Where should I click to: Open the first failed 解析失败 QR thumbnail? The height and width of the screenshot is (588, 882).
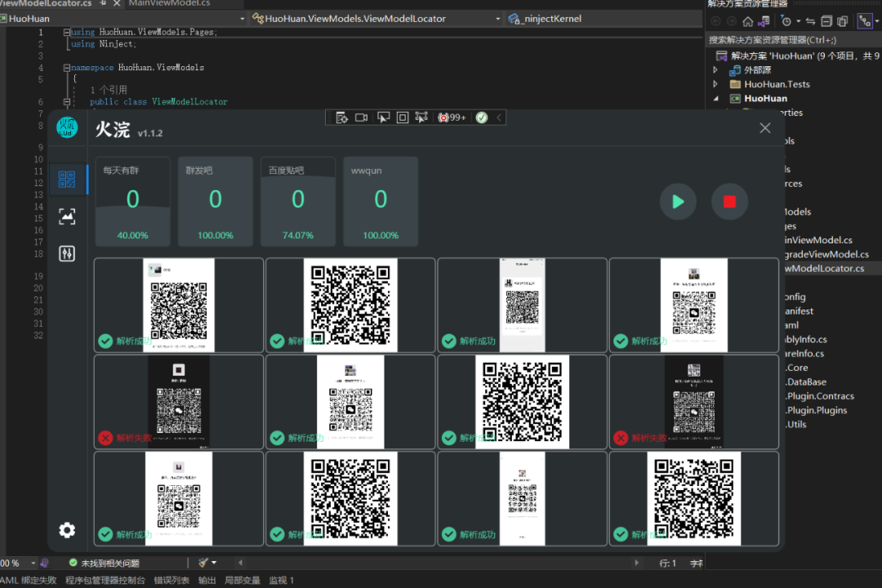coord(179,402)
